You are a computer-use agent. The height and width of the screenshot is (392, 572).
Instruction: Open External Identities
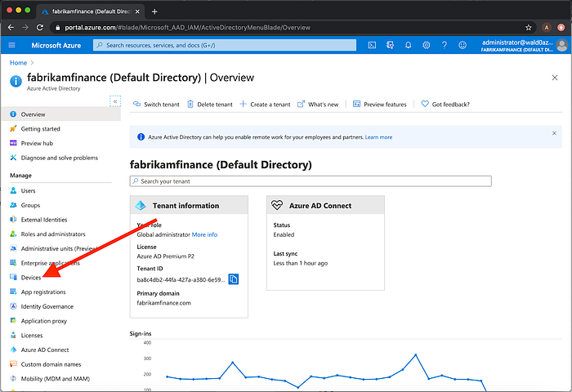(x=44, y=220)
